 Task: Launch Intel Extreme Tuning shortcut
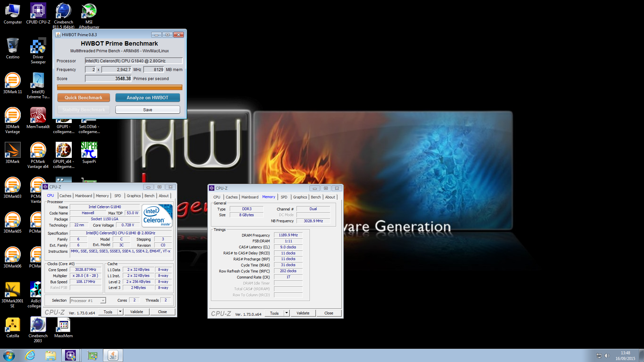click(38, 85)
